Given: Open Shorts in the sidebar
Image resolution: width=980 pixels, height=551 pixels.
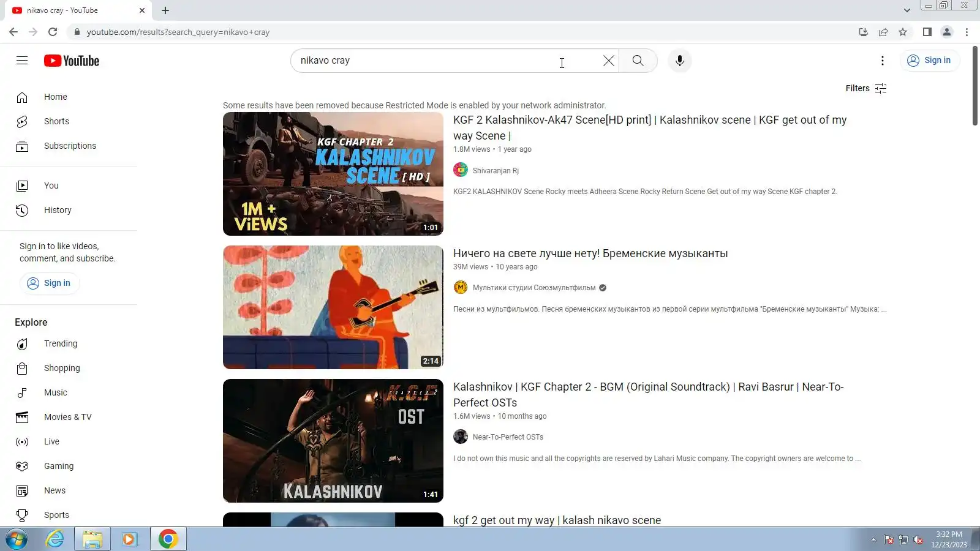Looking at the screenshot, I should click(69, 121).
